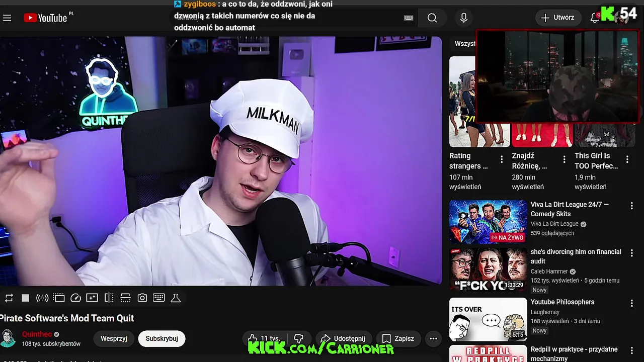The height and width of the screenshot is (362, 644).
Task: Go to YouTube home via logo
Action: [45, 18]
